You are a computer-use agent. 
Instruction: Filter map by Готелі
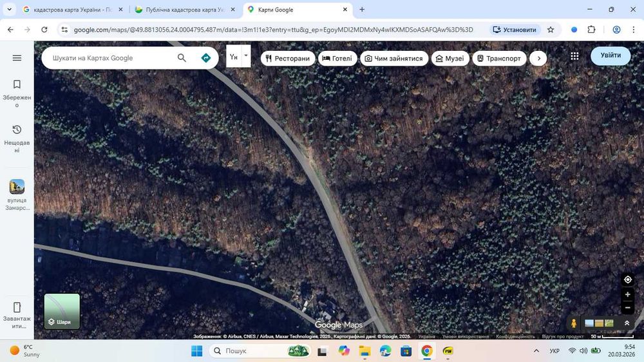(x=337, y=59)
